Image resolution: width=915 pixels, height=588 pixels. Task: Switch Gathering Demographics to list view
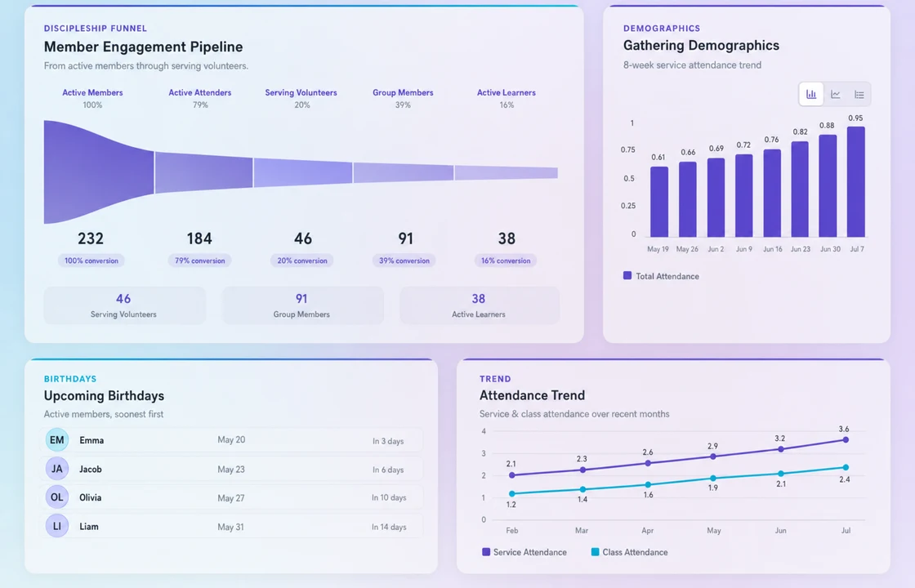click(859, 95)
